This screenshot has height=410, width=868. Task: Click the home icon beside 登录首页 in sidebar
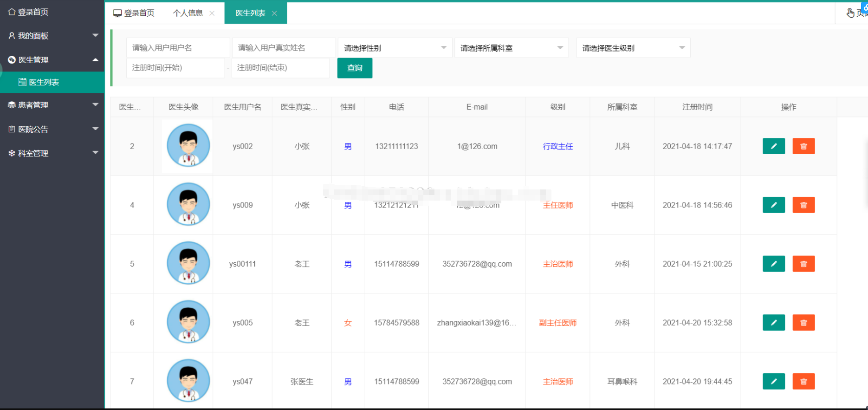coord(12,12)
